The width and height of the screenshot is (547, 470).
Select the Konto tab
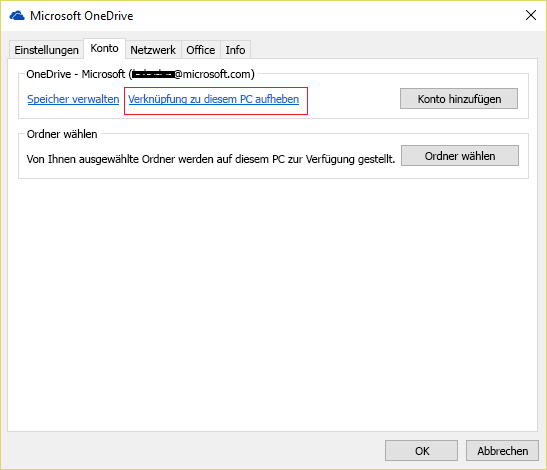(x=104, y=48)
